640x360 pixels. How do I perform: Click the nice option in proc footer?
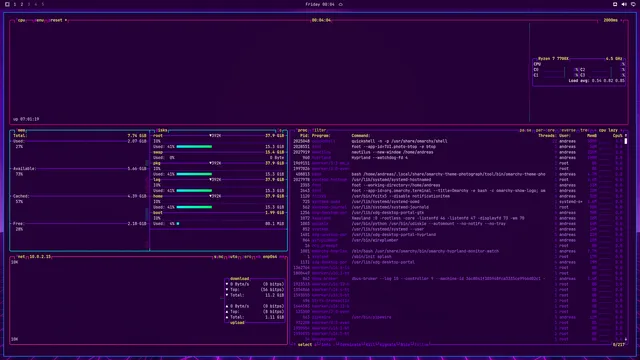(x=405, y=344)
